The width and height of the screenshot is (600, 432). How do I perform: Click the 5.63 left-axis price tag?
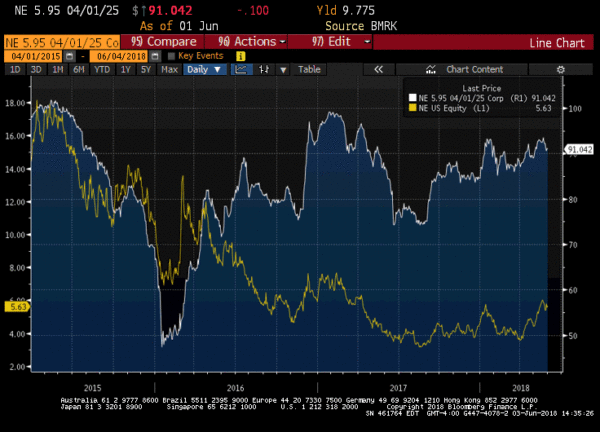18,307
